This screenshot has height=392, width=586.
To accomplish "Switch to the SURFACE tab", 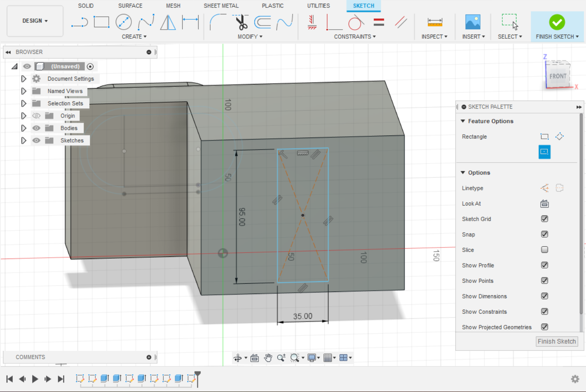I will 130,6.
